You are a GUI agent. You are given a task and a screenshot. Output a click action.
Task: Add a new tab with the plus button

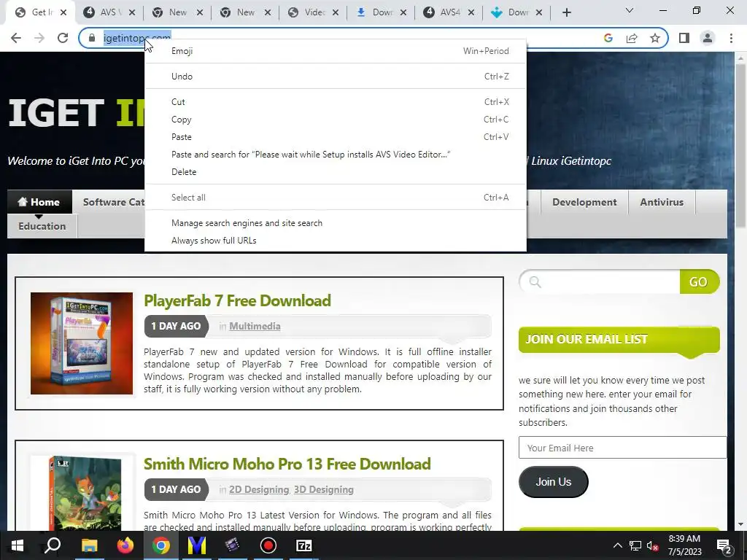pyautogui.click(x=566, y=12)
